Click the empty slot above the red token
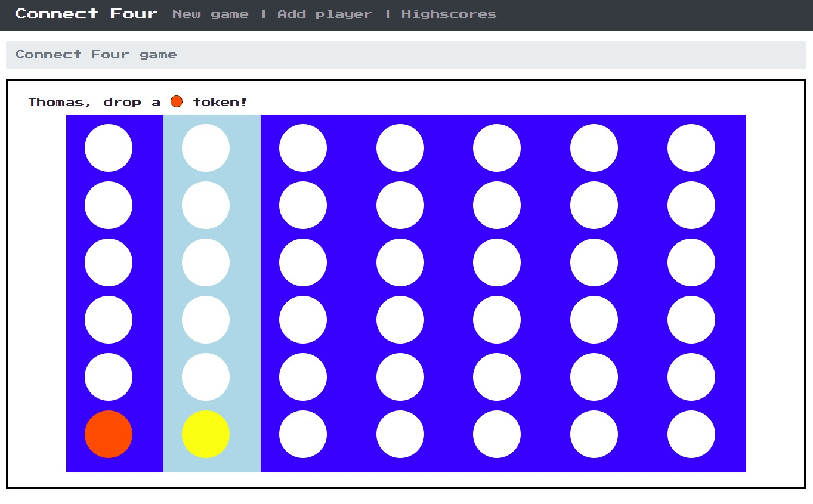 (109, 376)
